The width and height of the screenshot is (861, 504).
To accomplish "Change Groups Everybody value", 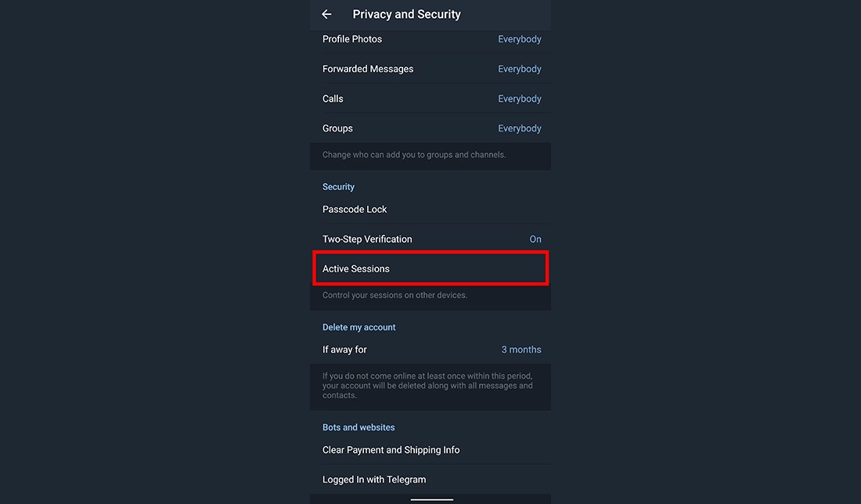I will [x=519, y=128].
